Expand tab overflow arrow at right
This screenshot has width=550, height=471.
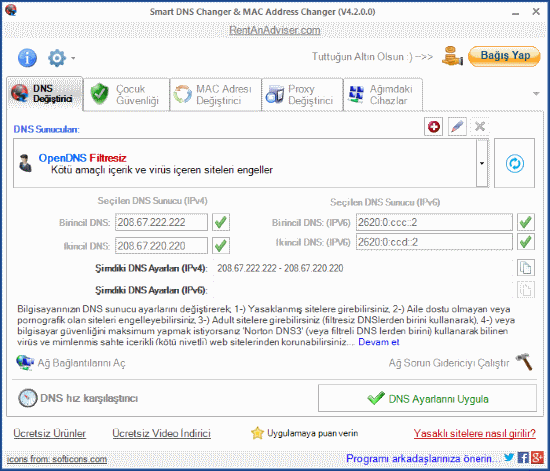(x=536, y=94)
